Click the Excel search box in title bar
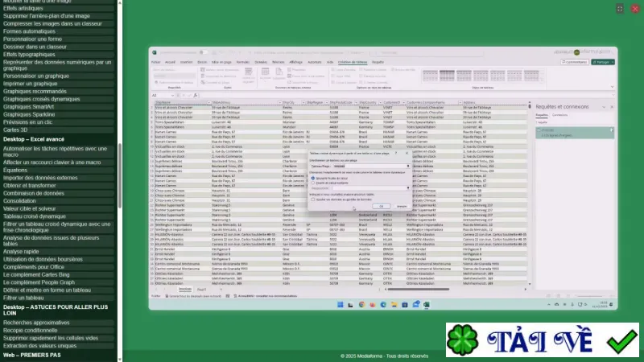This screenshot has height=362, width=644. pyautogui.click(x=427, y=52)
